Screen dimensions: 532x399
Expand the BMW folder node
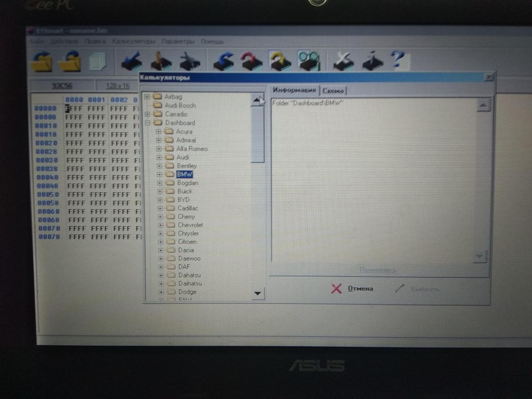pyautogui.click(x=160, y=175)
